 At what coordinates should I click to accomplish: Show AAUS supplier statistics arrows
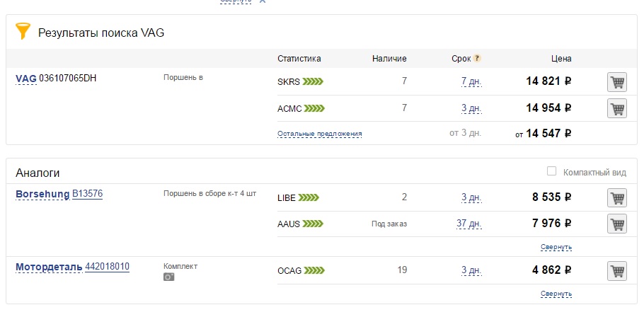[313, 224]
